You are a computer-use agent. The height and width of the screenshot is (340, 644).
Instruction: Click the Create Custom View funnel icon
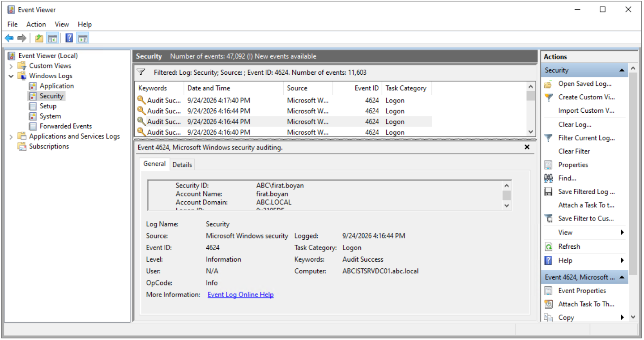548,97
